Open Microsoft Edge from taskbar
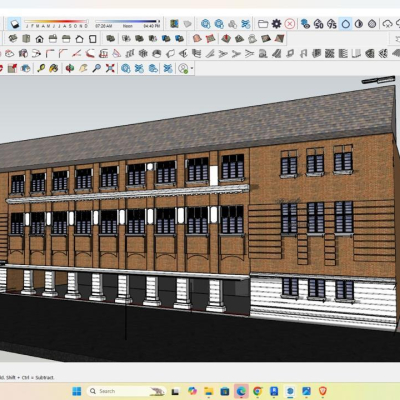Image resolution: width=400 pixels, height=400 pixels. tap(241, 391)
